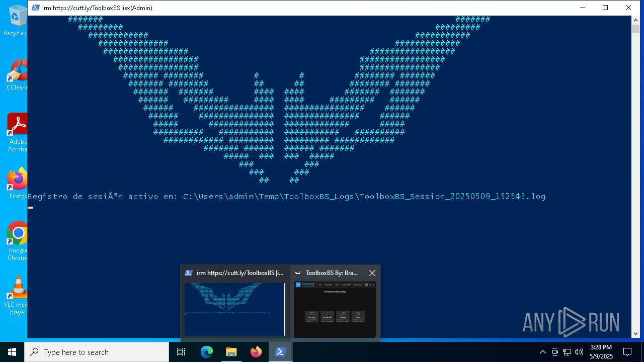The image size is (644, 362).
Task: Show hidden system tray icons
Action: (x=542, y=352)
